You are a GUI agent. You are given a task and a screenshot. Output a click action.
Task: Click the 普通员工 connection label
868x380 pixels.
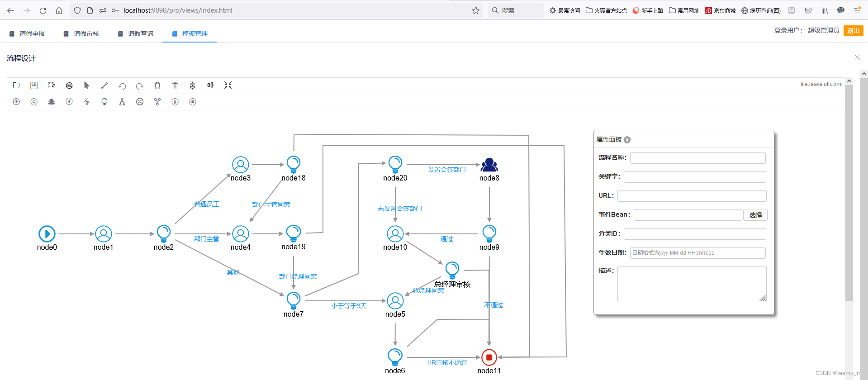pos(207,204)
